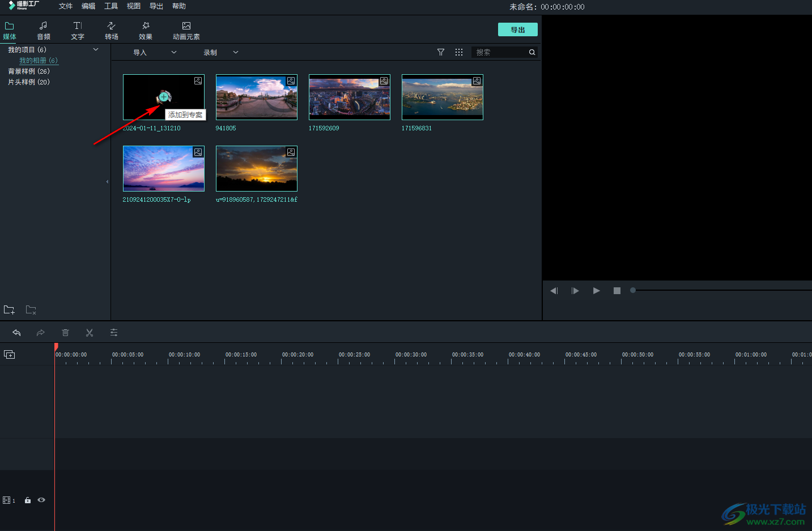The width and height of the screenshot is (812, 531).
Task: Select 片头样例 (20) category
Action: [29, 82]
